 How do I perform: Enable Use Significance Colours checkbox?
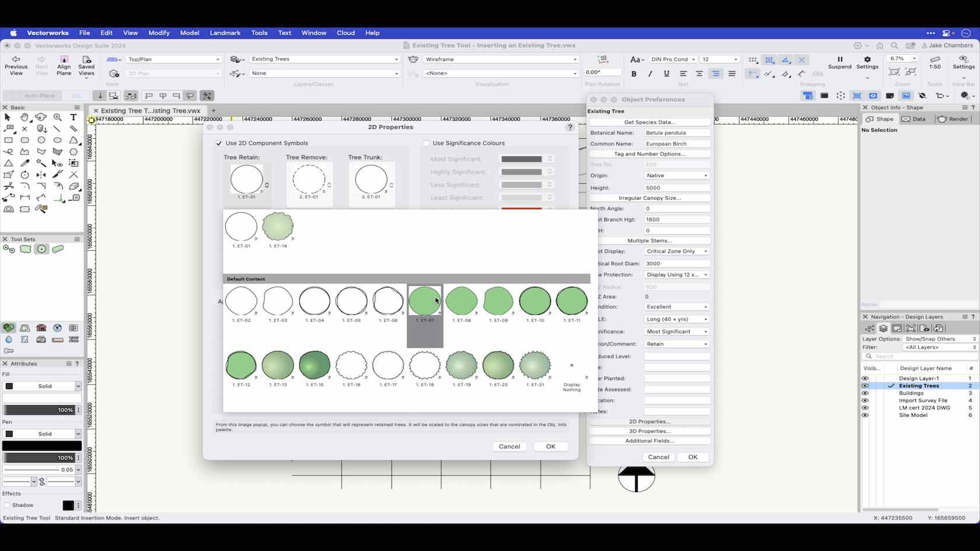click(426, 143)
